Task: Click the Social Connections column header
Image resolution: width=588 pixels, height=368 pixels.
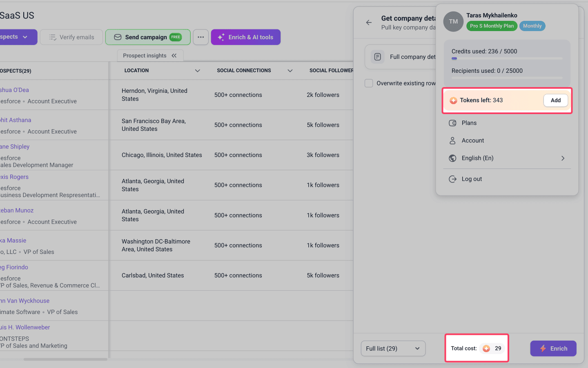Action: coord(244,71)
